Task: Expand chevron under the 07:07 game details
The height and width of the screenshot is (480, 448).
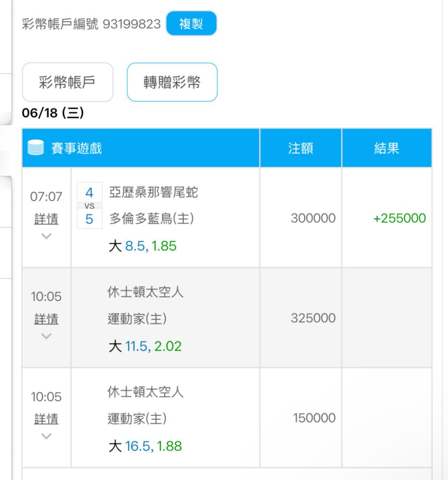Action: (x=46, y=236)
